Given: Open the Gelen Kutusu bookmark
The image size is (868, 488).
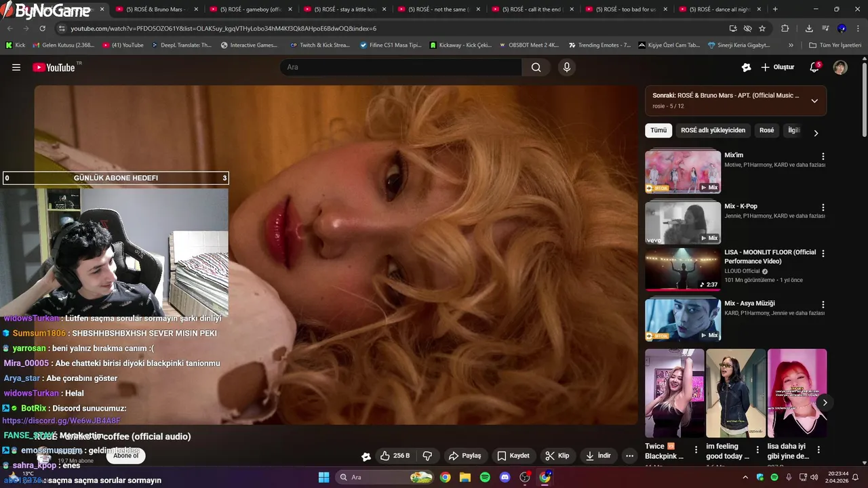Looking at the screenshot, I should 64,45.
